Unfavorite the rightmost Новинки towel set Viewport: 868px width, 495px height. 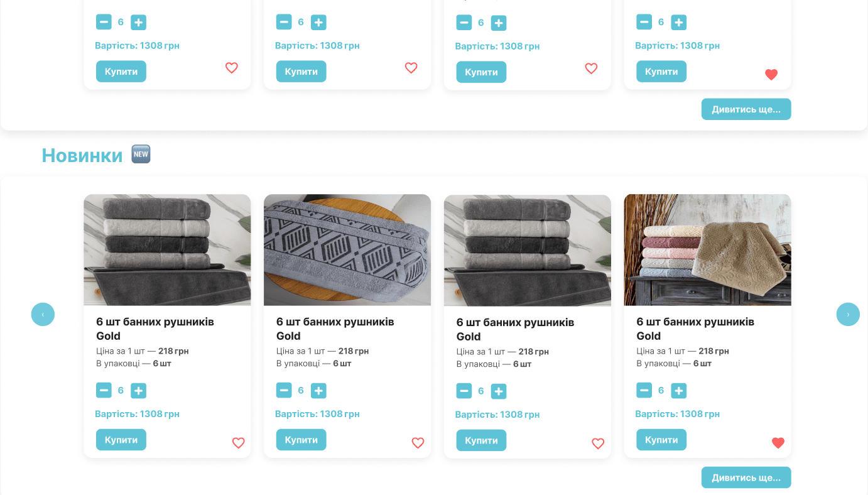pyautogui.click(x=778, y=442)
